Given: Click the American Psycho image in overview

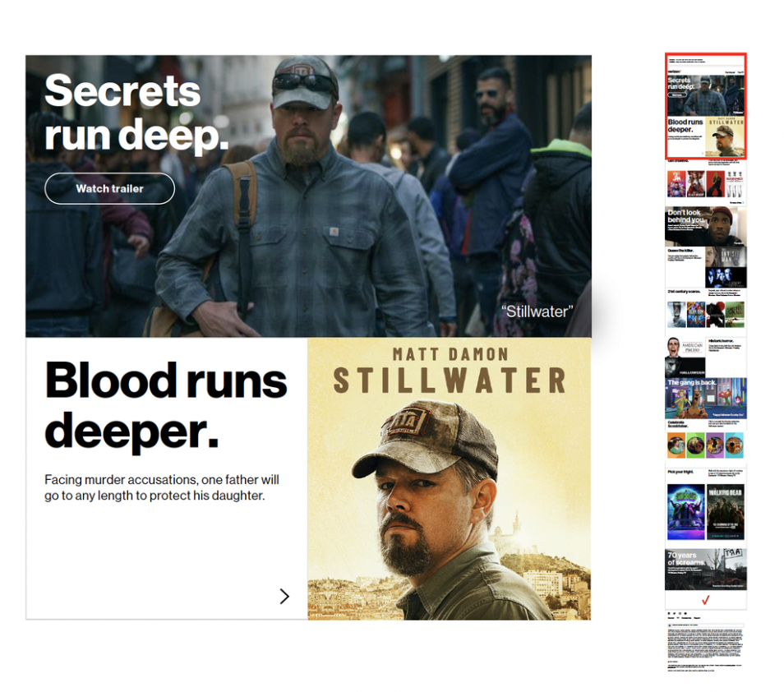Looking at the screenshot, I should point(685,347).
